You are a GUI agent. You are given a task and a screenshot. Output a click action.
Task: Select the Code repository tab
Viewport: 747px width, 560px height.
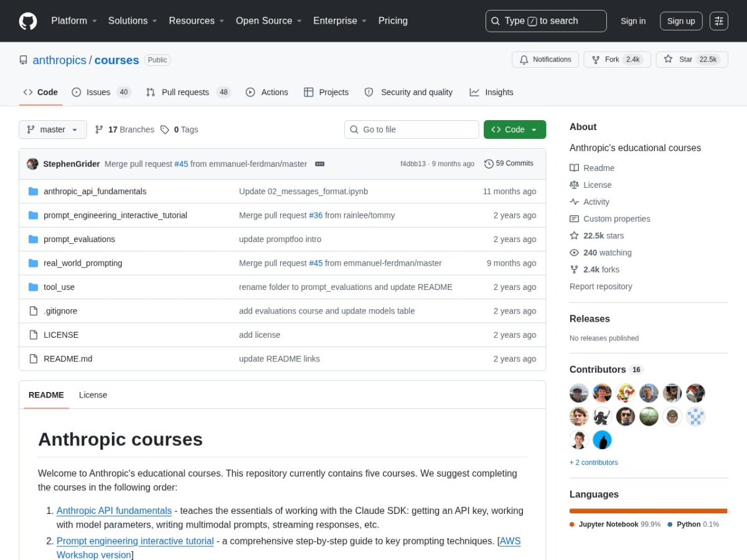pyautogui.click(x=40, y=92)
